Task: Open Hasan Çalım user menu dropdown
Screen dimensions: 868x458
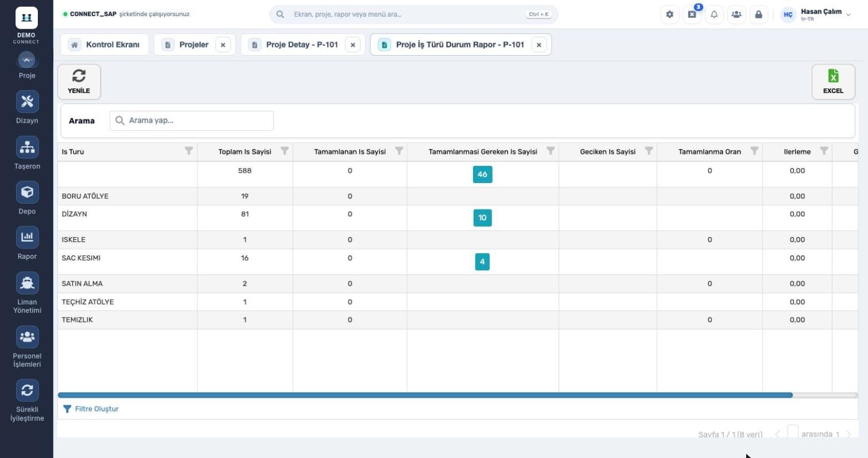Action: click(816, 14)
